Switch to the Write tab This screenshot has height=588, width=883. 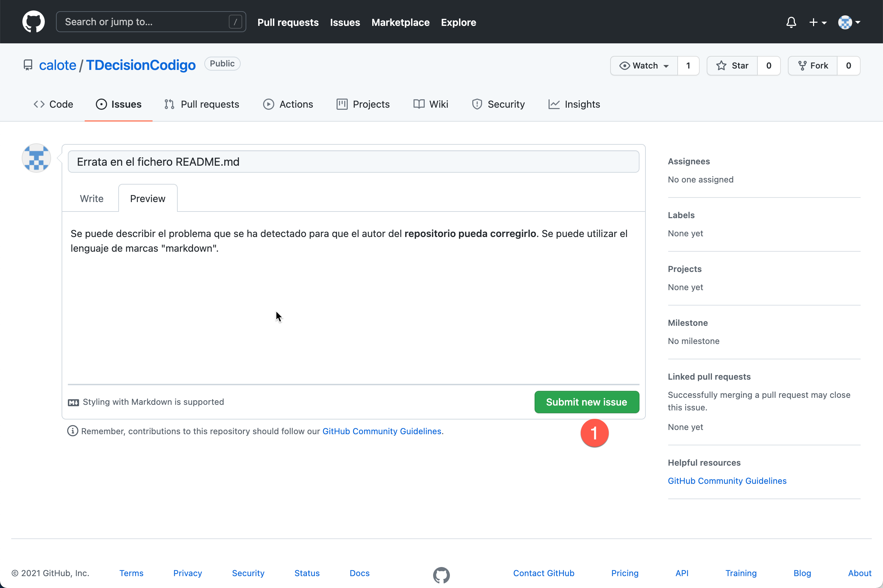92,198
